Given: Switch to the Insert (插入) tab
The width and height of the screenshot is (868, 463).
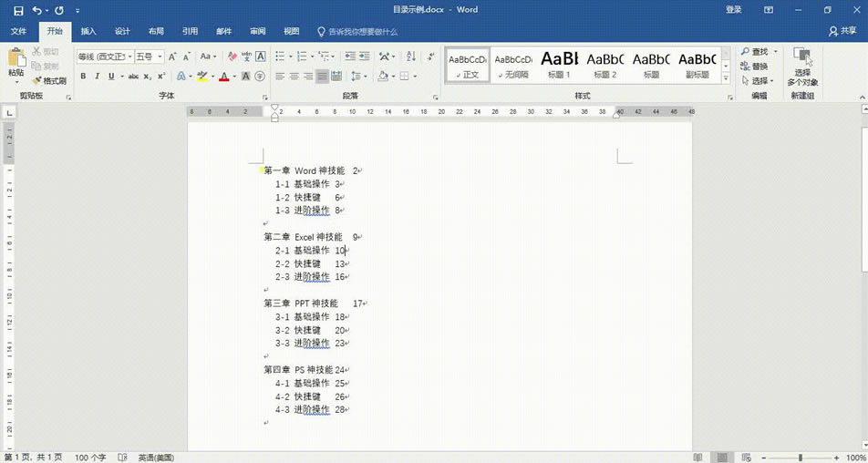Looking at the screenshot, I should (88, 32).
